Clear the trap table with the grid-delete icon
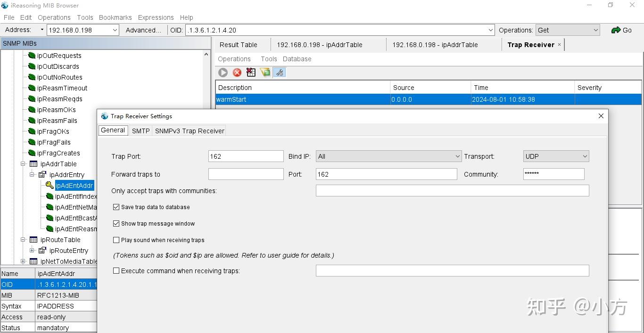The image size is (644, 333). [251, 72]
